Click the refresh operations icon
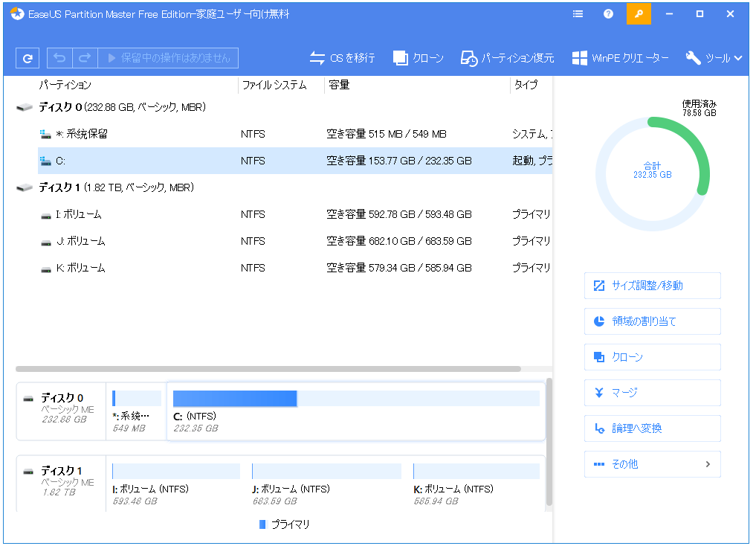This screenshot has height=546, width=756. click(27, 58)
